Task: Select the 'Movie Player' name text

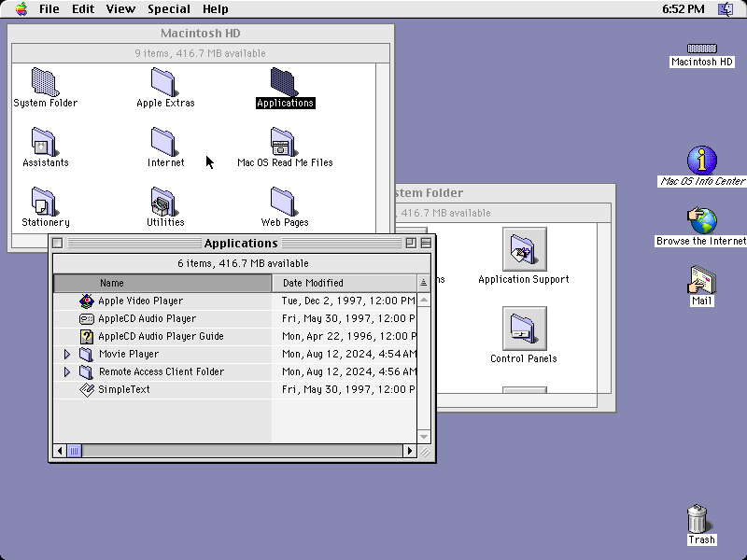Action: pos(129,355)
